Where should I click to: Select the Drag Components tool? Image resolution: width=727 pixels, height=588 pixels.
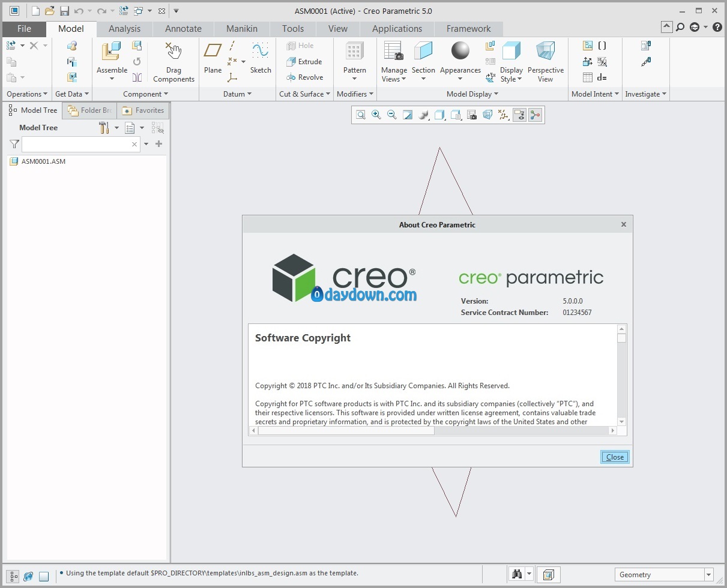pyautogui.click(x=173, y=54)
